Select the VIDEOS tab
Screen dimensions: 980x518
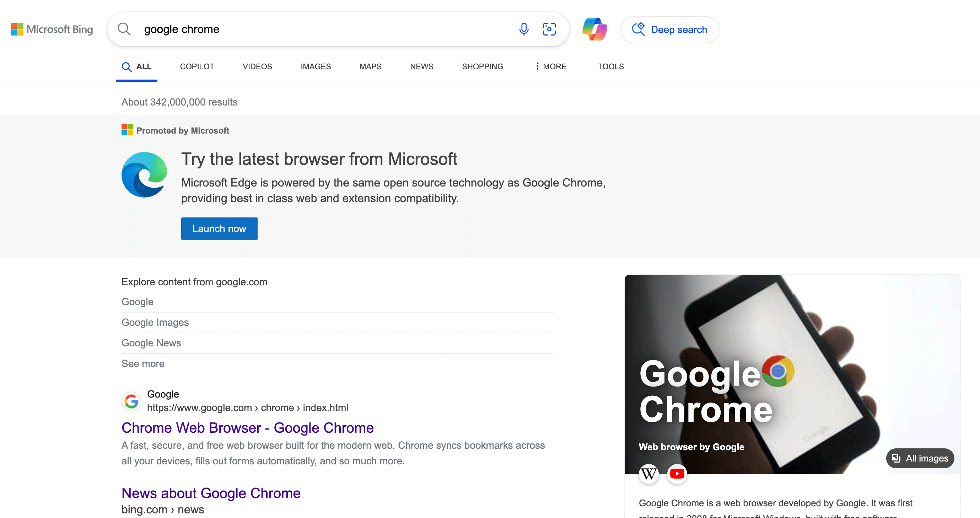[x=257, y=66]
